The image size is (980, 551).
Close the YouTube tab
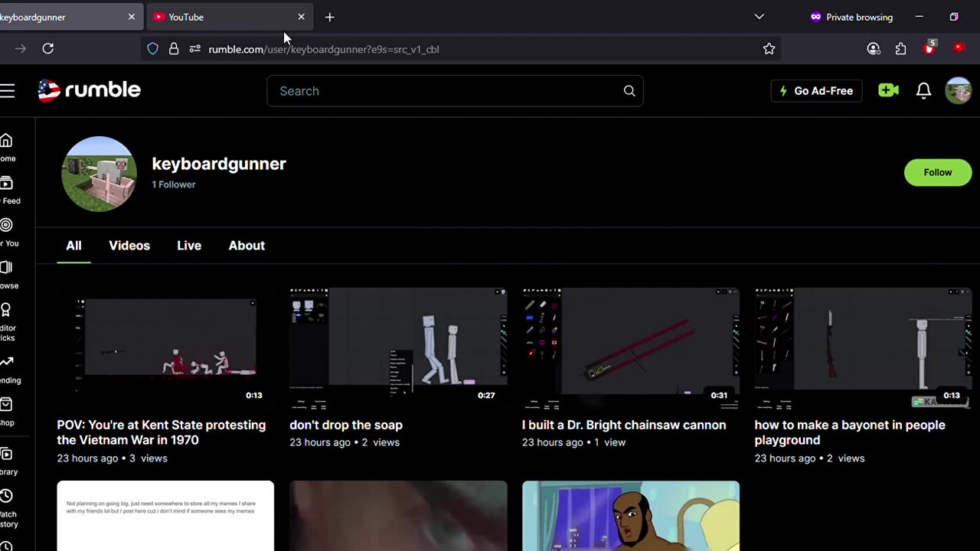(x=301, y=17)
